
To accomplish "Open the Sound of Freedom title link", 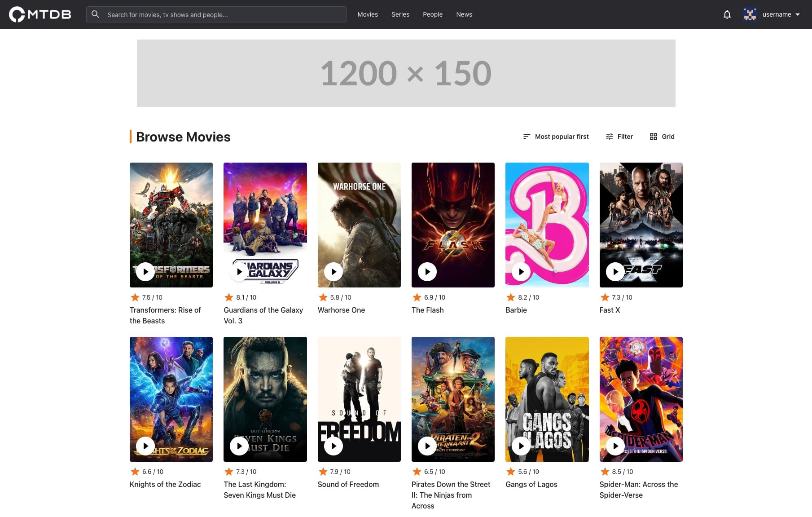I will 348,484.
